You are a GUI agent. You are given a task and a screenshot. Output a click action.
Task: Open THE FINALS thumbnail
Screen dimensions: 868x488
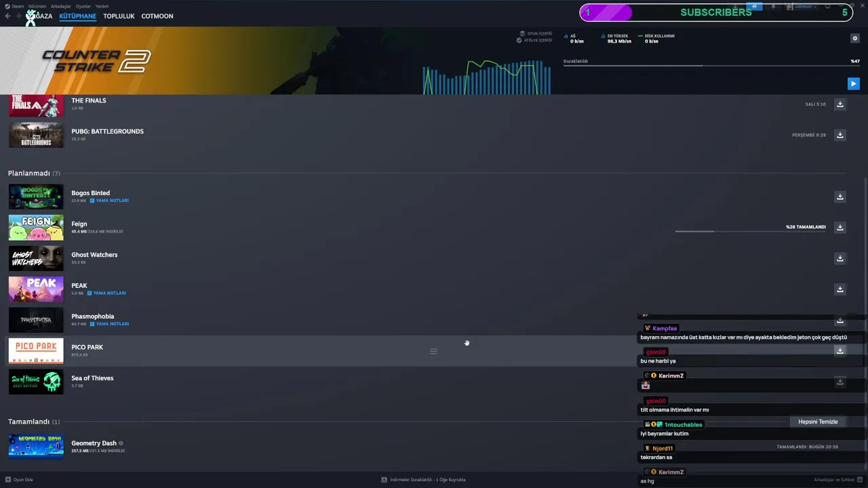[x=36, y=106]
